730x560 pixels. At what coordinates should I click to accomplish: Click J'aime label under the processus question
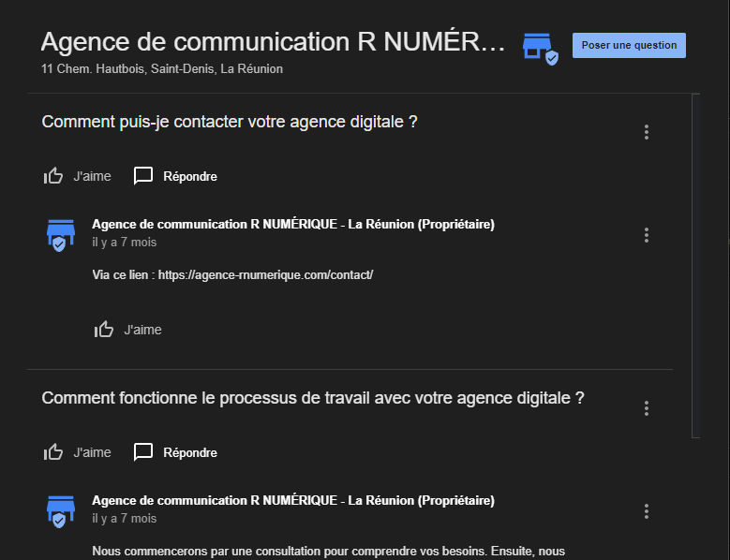(92, 452)
